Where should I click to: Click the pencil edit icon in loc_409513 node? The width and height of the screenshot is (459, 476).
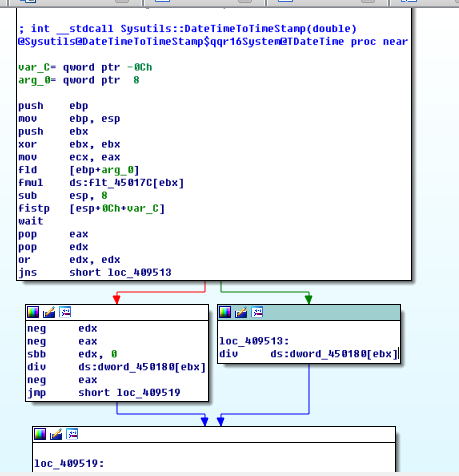(x=241, y=312)
